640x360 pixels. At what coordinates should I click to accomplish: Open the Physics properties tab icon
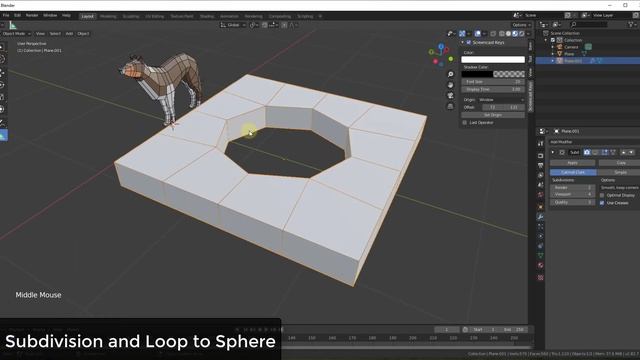point(540,236)
